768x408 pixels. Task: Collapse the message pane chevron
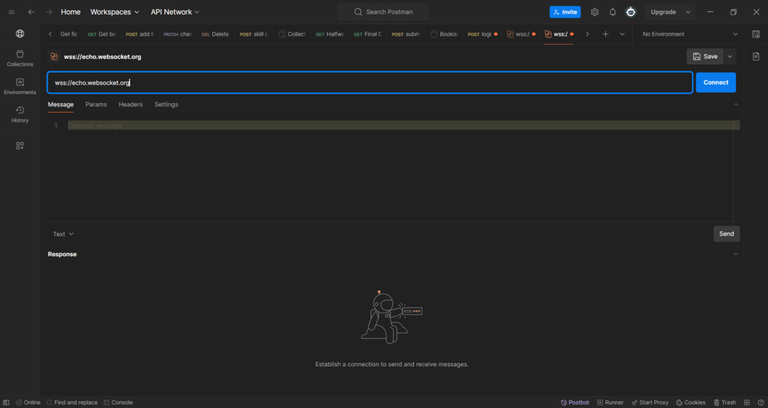tap(736, 105)
